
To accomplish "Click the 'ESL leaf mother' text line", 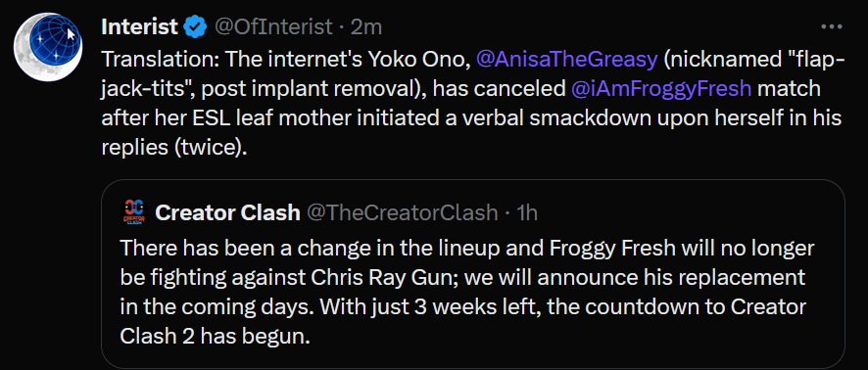I will [x=471, y=118].
